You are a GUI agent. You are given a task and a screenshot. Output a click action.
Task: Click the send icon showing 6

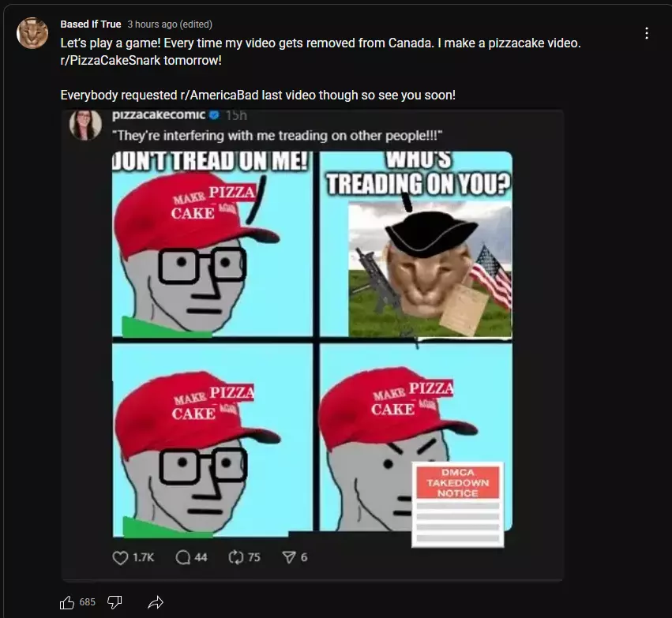click(289, 557)
